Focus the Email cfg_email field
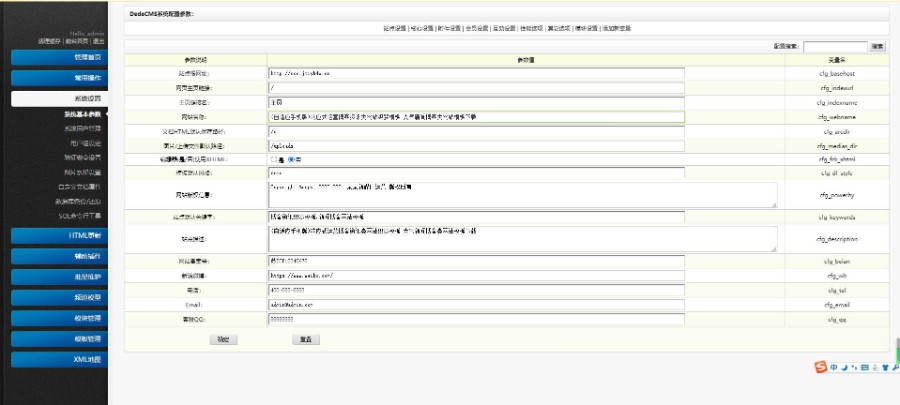This screenshot has width=900, height=405. click(x=476, y=305)
